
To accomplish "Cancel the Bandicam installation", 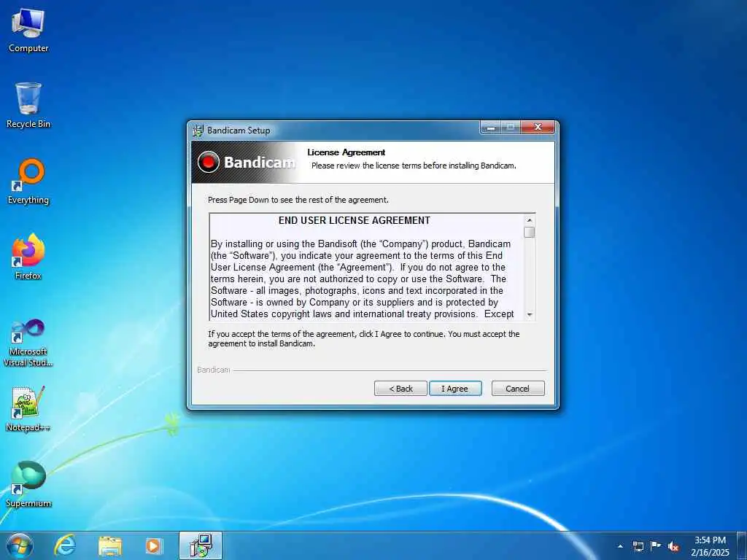I will pos(518,389).
